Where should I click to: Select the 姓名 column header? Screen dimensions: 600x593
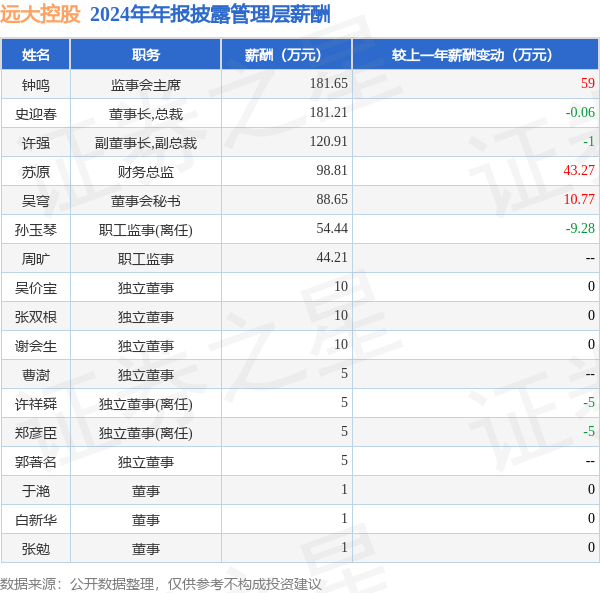(x=36, y=55)
